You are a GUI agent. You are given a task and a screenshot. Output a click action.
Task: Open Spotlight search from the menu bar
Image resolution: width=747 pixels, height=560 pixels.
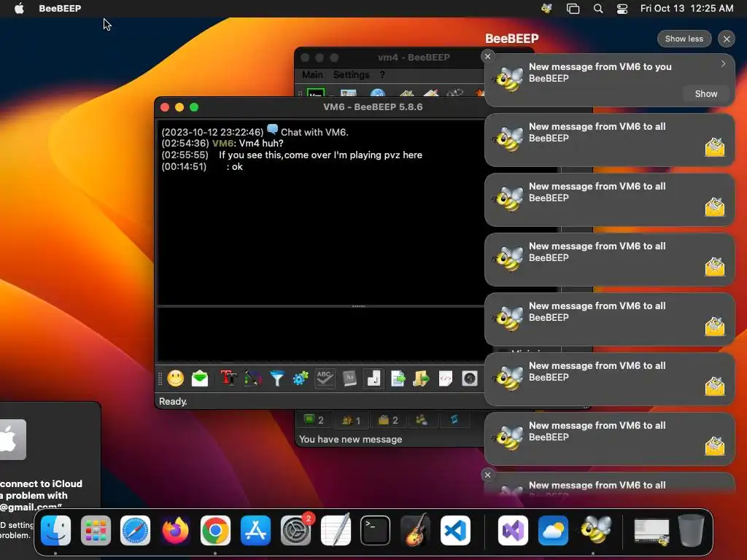coord(598,8)
